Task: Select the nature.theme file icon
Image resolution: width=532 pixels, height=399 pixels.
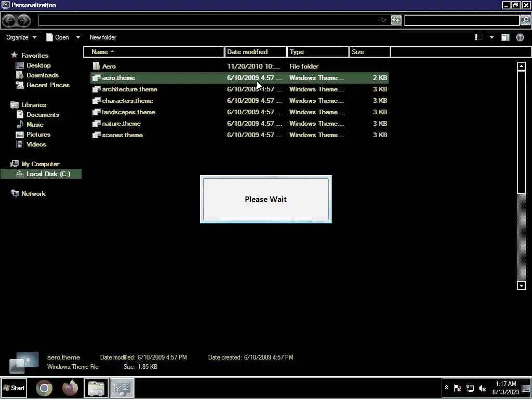Action: point(96,124)
